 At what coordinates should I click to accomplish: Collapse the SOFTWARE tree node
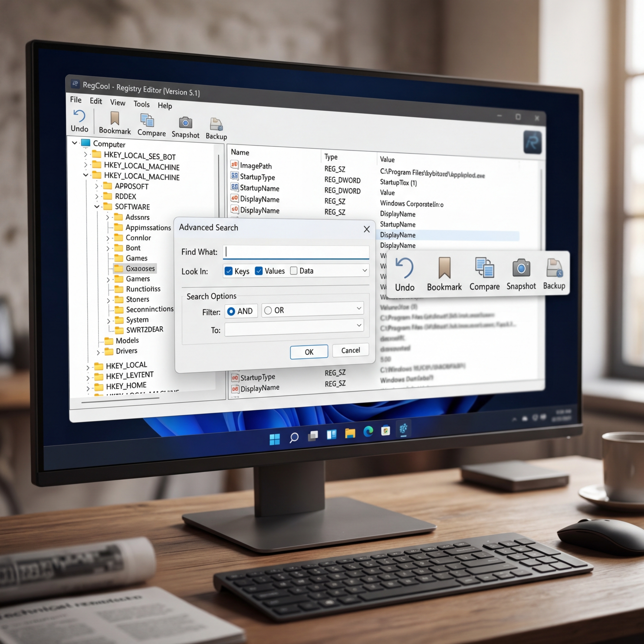click(97, 206)
